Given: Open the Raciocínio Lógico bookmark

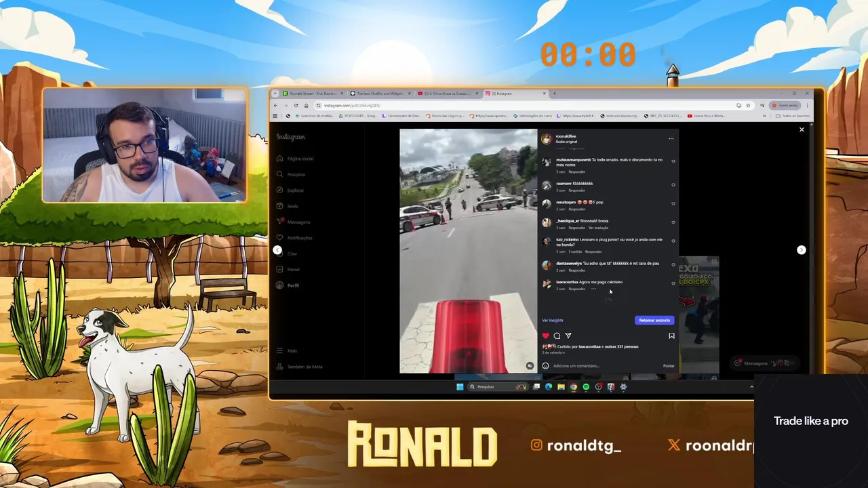Looking at the screenshot, I should (444, 116).
